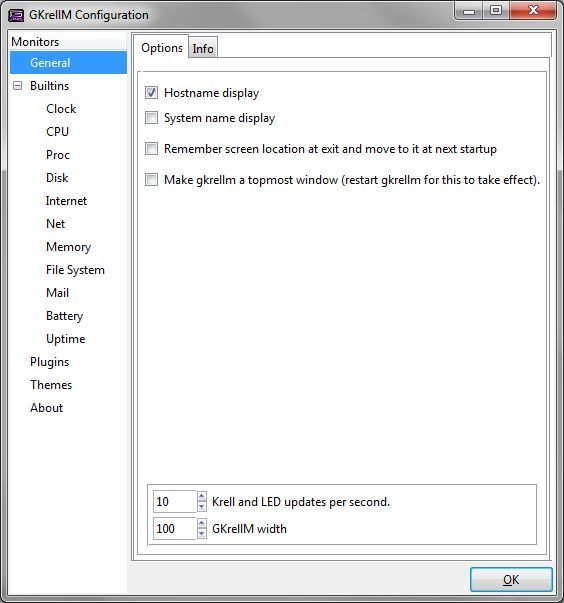Image resolution: width=564 pixels, height=603 pixels.
Task: Enable the System name display checkbox
Action: (x=151, y=118)
